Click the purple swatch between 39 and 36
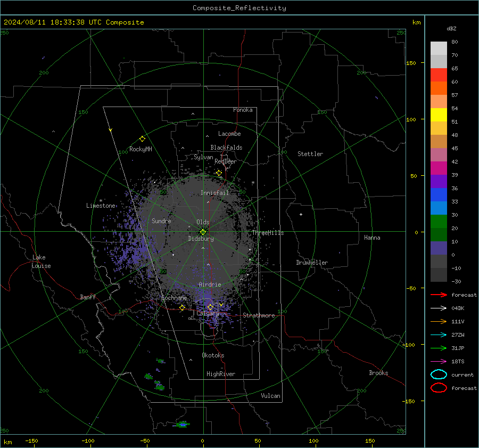The image size is (479, 448). pos(439,181)
